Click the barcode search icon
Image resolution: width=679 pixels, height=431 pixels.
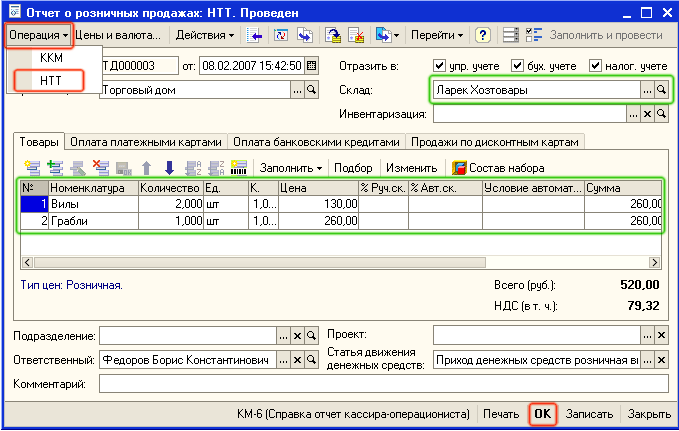coord(239,168)
